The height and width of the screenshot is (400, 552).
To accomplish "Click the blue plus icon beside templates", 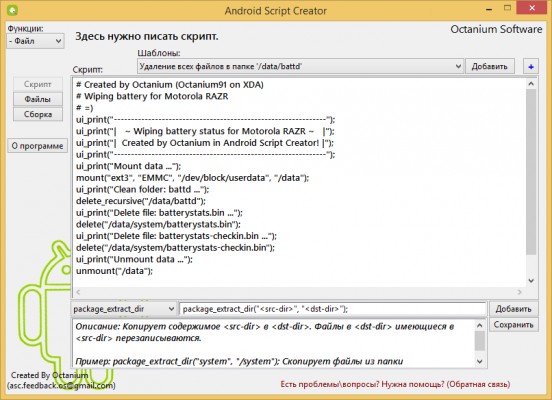I will pyautogui.click(x=531, y=66).
